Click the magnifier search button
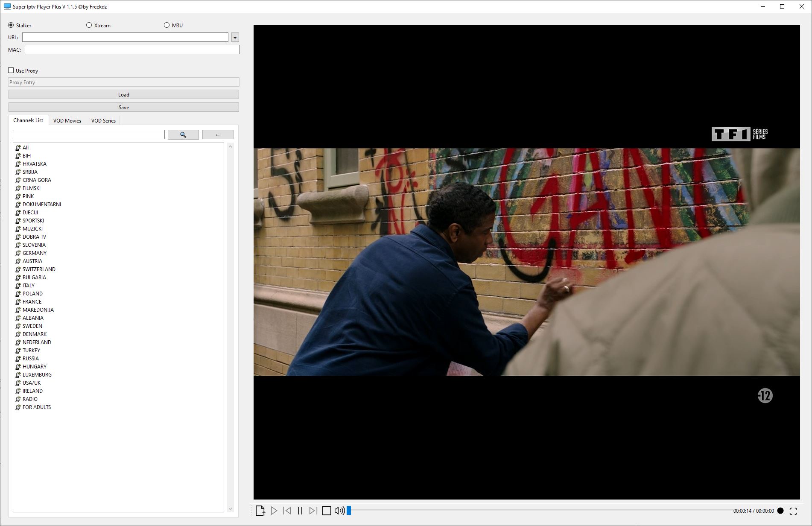This screenshot has height=526, width=812. pyautogui.click(x=183, y=135)
